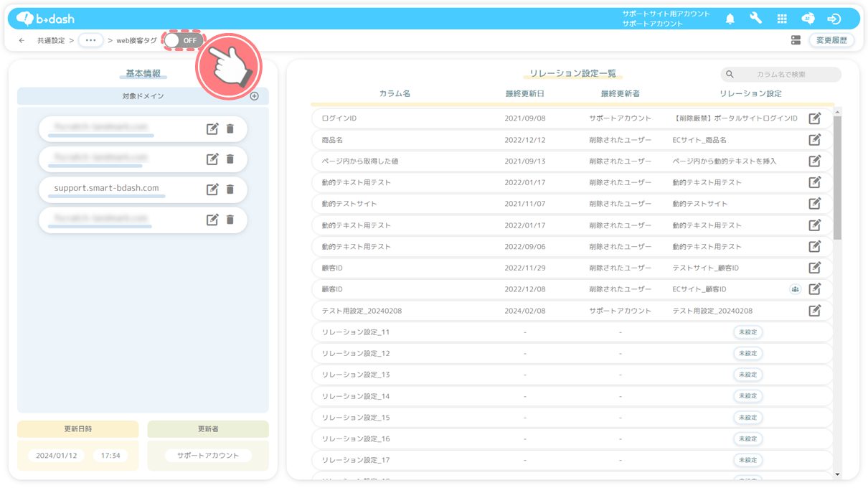Screen dimensions: 868x488
Task: Click the 対象ドメイン section header
Action: pyautogui.click(x=143, y=96)
